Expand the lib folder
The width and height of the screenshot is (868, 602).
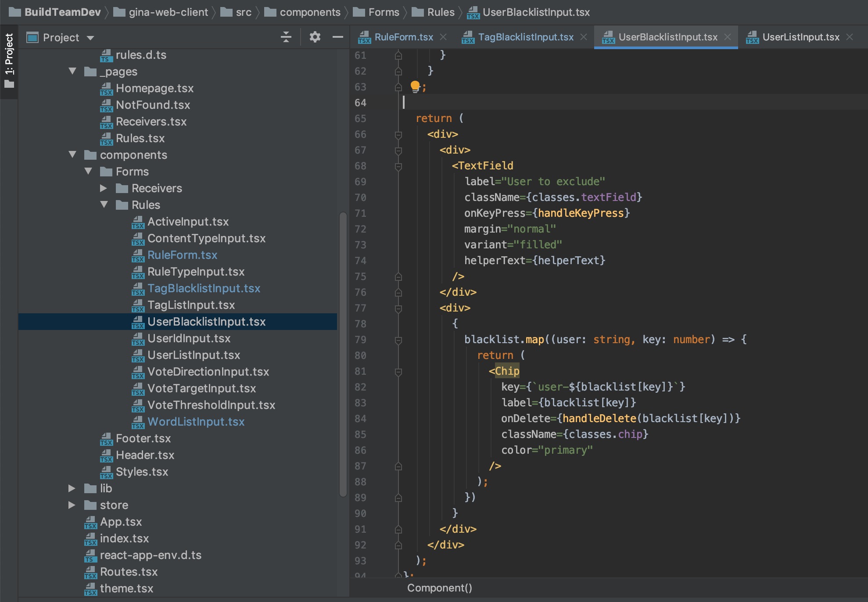click(x=72, y=488)
